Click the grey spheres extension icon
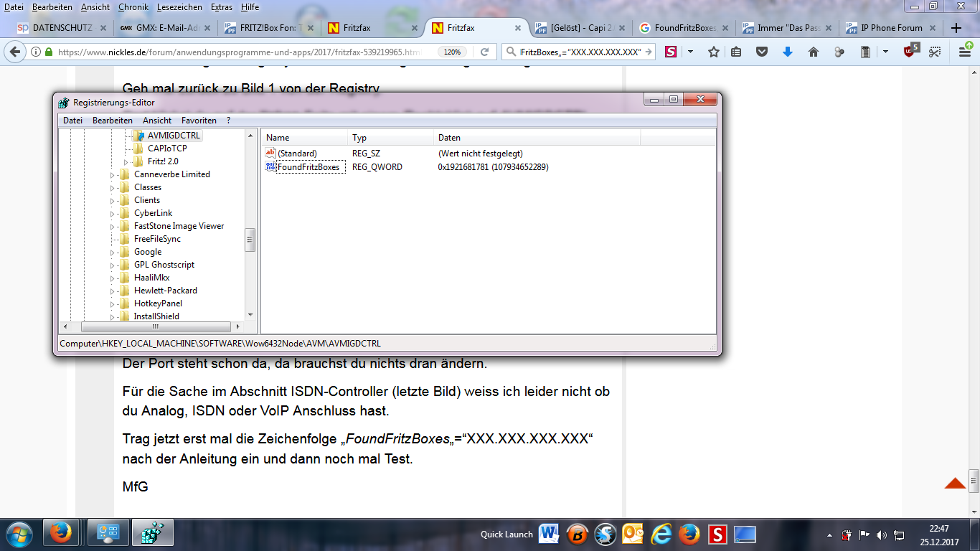980x551 pixels. click(839, 52)
